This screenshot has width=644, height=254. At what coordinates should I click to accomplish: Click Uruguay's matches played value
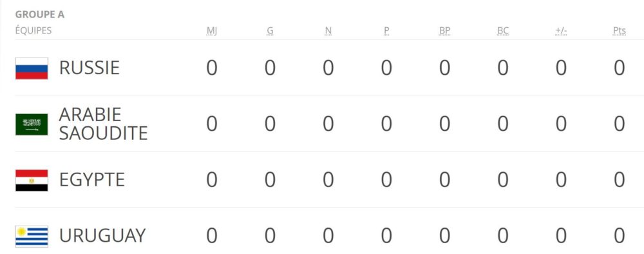coord(211,236)
